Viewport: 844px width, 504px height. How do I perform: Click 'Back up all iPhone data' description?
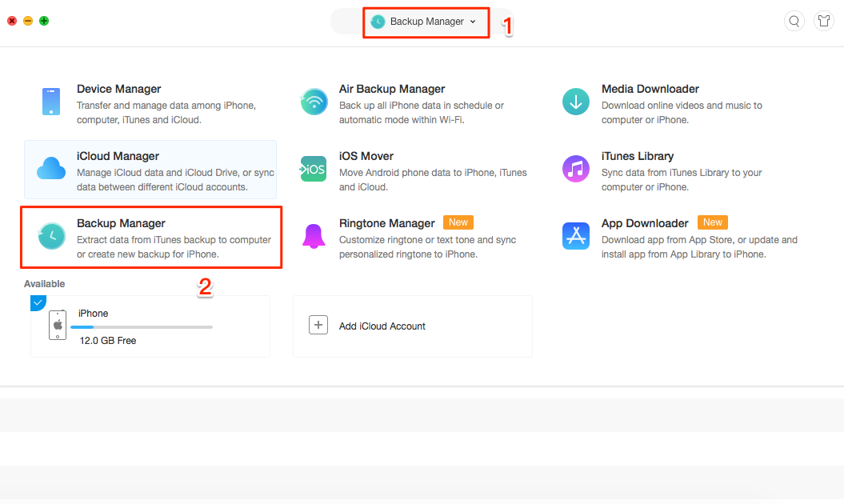[x=422, y=113]
